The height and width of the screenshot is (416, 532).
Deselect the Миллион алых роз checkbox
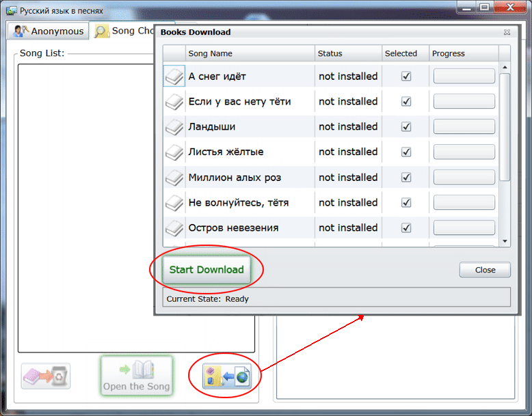(406, 178)
